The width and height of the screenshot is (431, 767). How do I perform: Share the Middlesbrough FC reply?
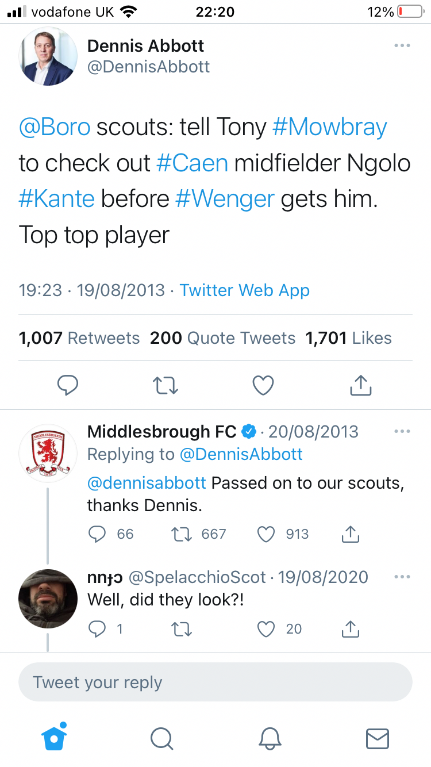(350, 534)
